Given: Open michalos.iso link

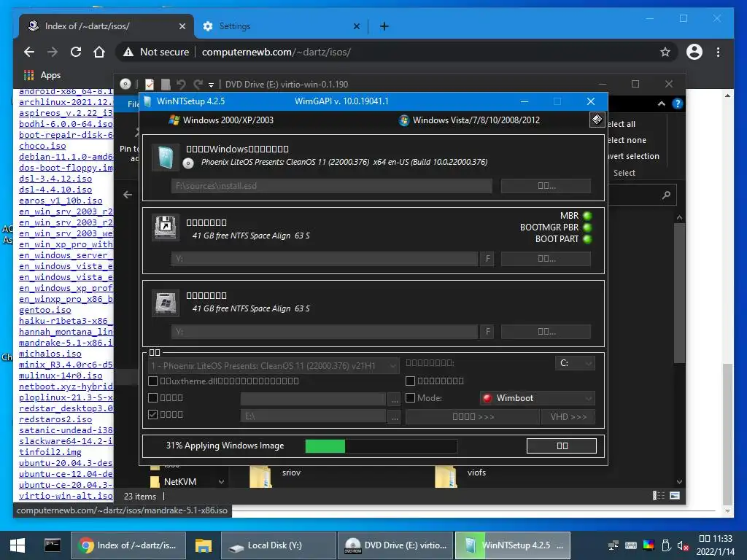Looking at the screenshot, I should pos(50,354).
